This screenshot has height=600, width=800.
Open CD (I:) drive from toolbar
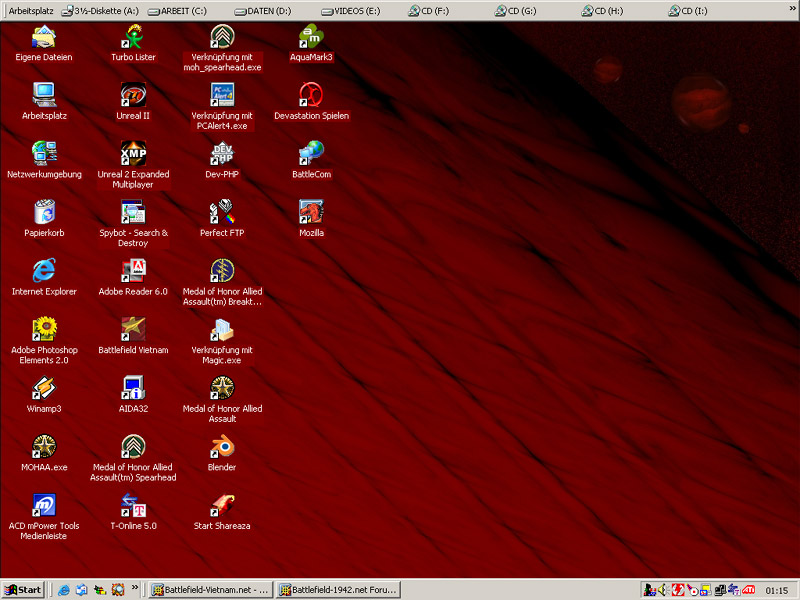pyautogui.click(x=688, y=11)
